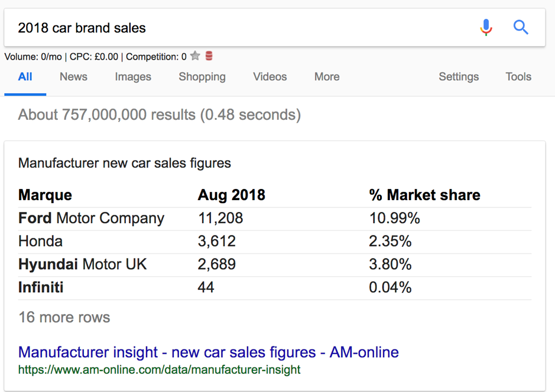Click the red Keywords Everywhere metrics icon

tap(210, 55)
